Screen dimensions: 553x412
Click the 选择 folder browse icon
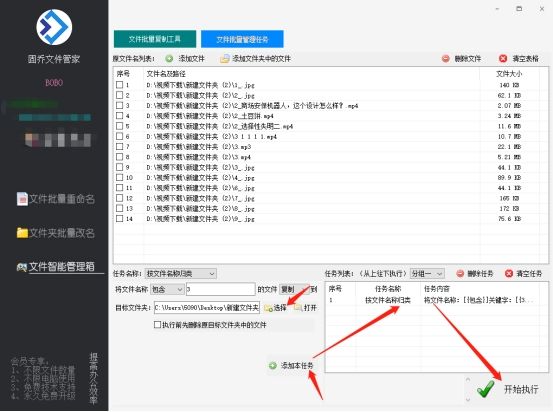tap(268, 308)
